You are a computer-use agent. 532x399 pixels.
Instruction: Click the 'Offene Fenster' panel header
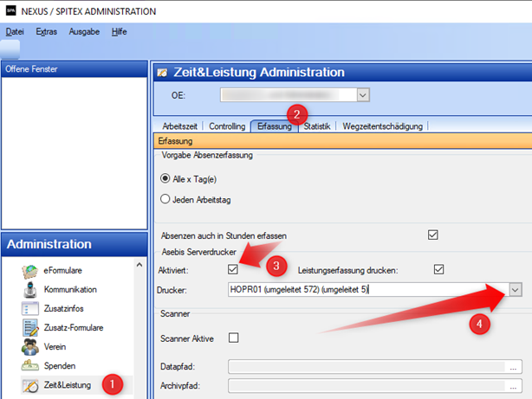pyautogui.click(x=75, y=69)
